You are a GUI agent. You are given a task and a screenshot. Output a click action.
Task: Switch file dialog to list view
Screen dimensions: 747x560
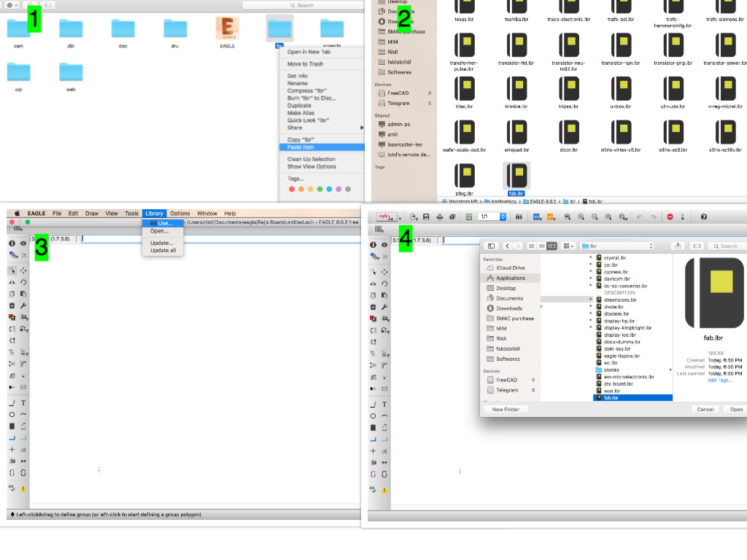coord(542,246)
